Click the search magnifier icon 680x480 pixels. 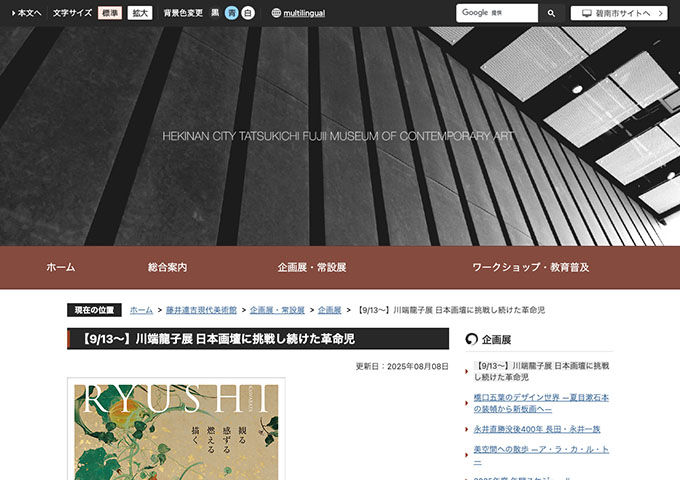551,13
